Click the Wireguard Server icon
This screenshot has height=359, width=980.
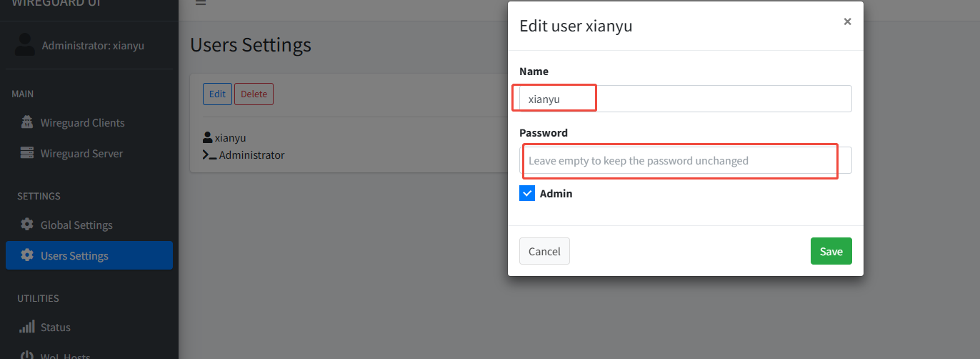(27, 153)
